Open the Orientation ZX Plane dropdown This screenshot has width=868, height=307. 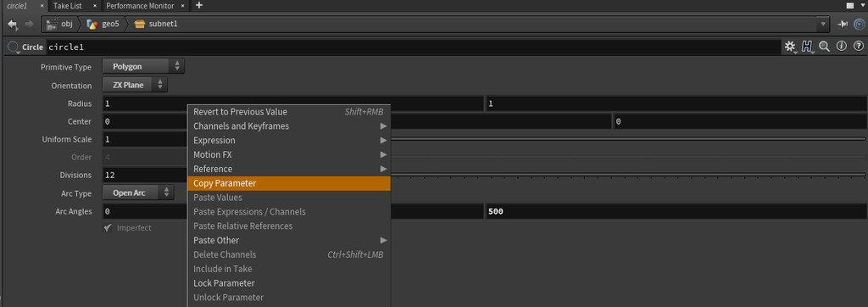click(135, 86)
